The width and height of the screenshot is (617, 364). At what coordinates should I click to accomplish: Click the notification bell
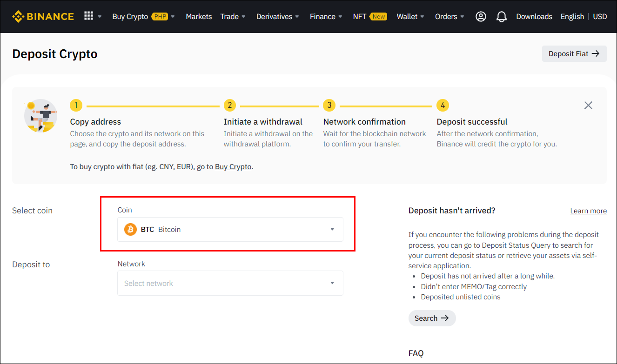[502, 16]
